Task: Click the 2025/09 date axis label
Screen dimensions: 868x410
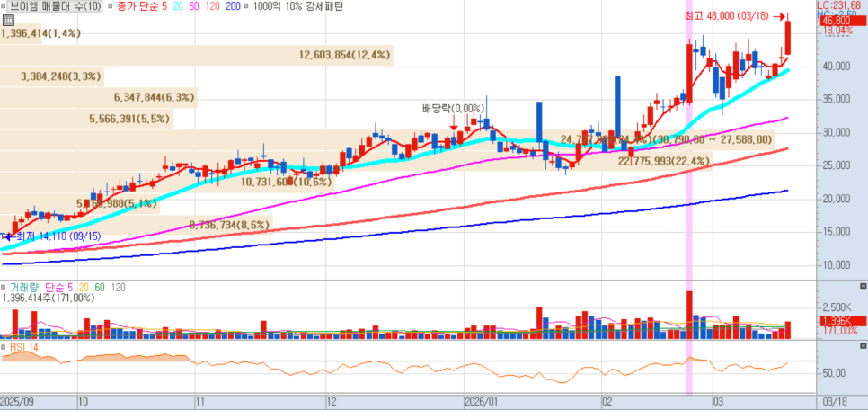Action: point(16,401)
